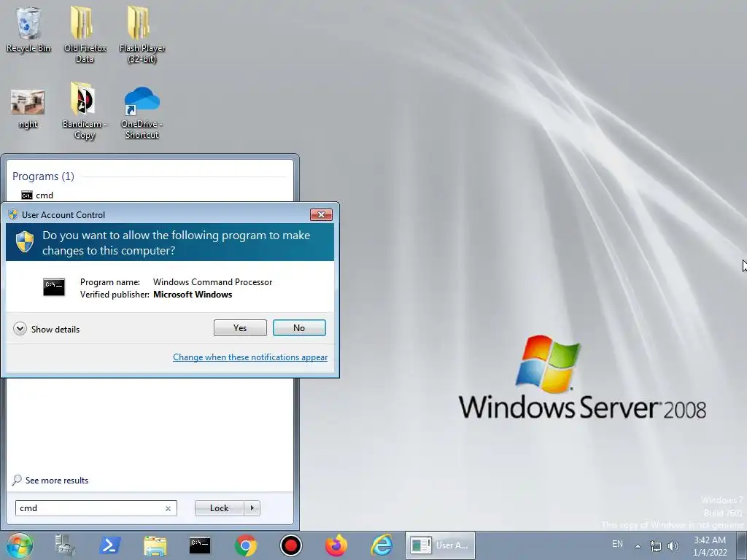747x560 pixels.
Task: Launch Internet Explorer from the taskbar
Action: 382,545
